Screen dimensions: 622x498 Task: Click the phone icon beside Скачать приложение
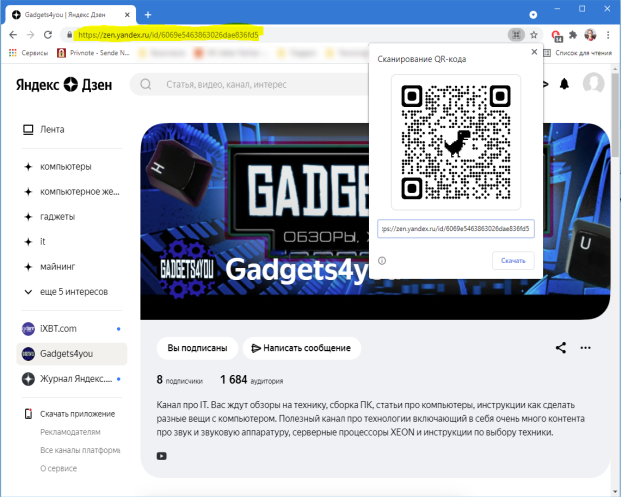click(28, 414)
